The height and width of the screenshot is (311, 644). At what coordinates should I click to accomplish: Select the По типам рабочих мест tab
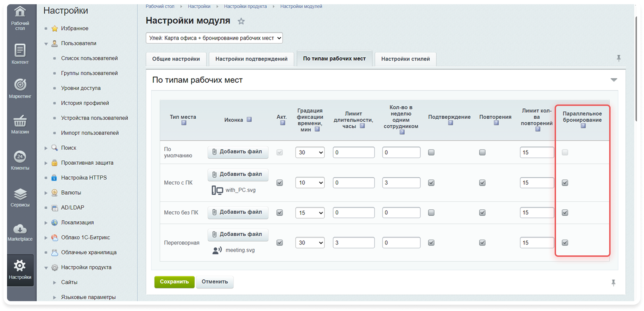pyautogui.click(x=334, y=58)
